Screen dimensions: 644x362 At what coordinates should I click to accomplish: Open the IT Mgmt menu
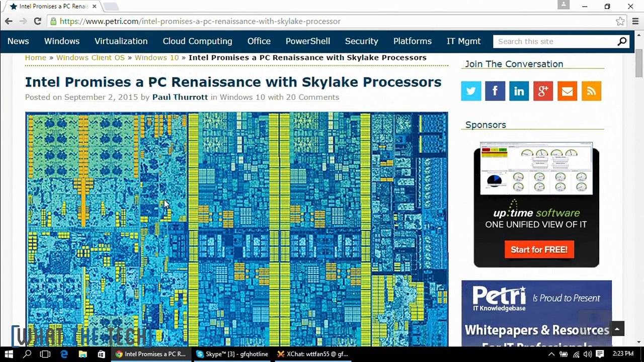click(x=464, y=41)
